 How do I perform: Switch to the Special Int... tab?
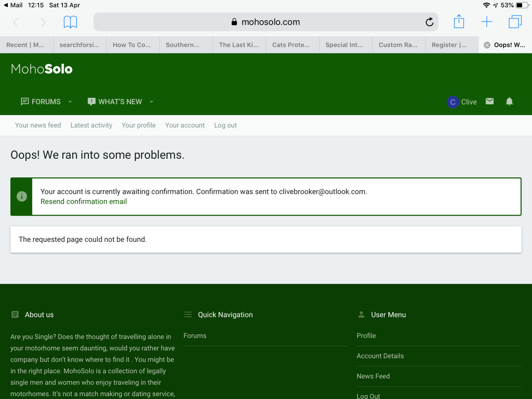click(x=346, y=45)
